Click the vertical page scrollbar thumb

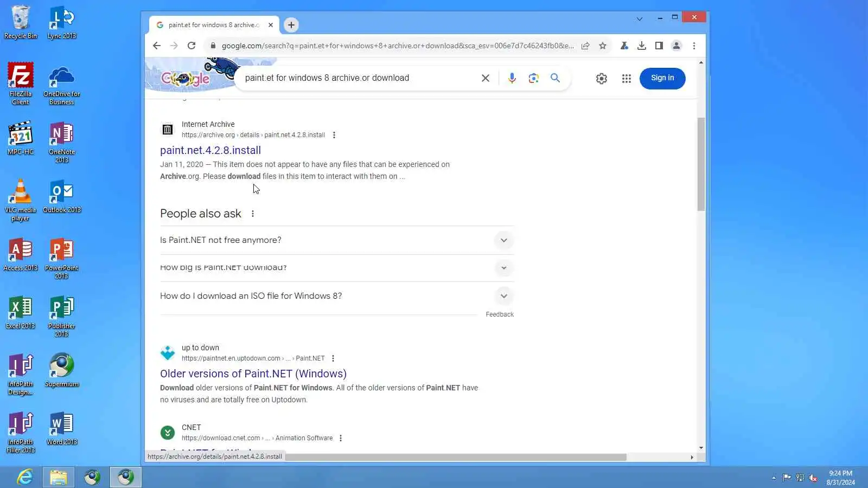[x=701, y=164]
